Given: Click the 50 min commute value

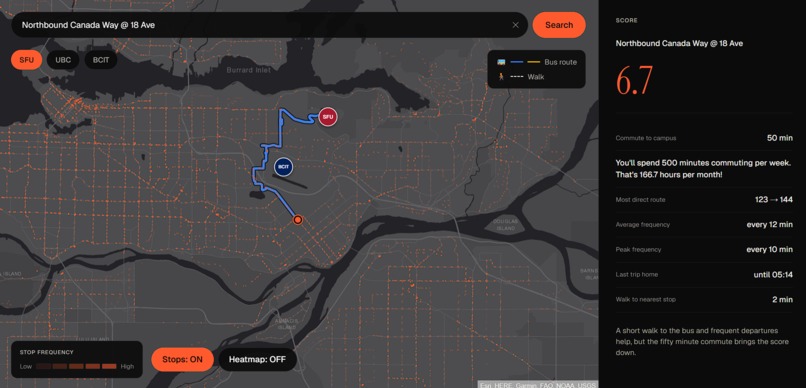Looking at the screenshot, I should [779, 138].
